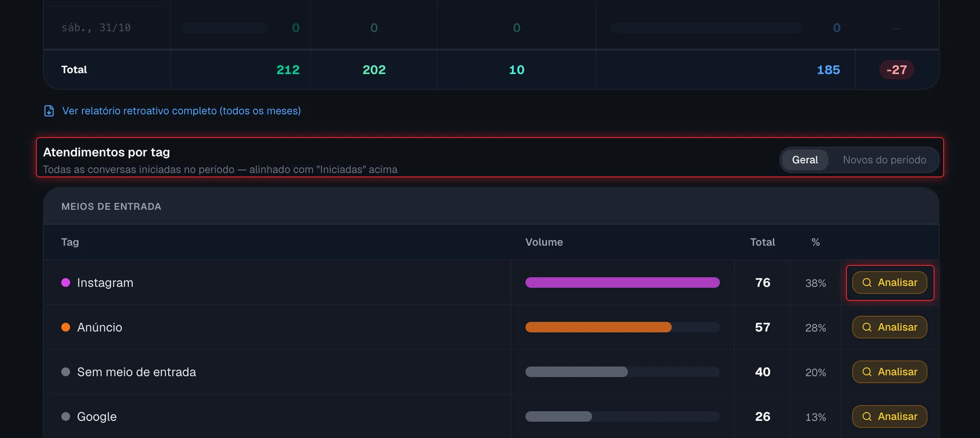Click the % column header

[x=815, y=242]
